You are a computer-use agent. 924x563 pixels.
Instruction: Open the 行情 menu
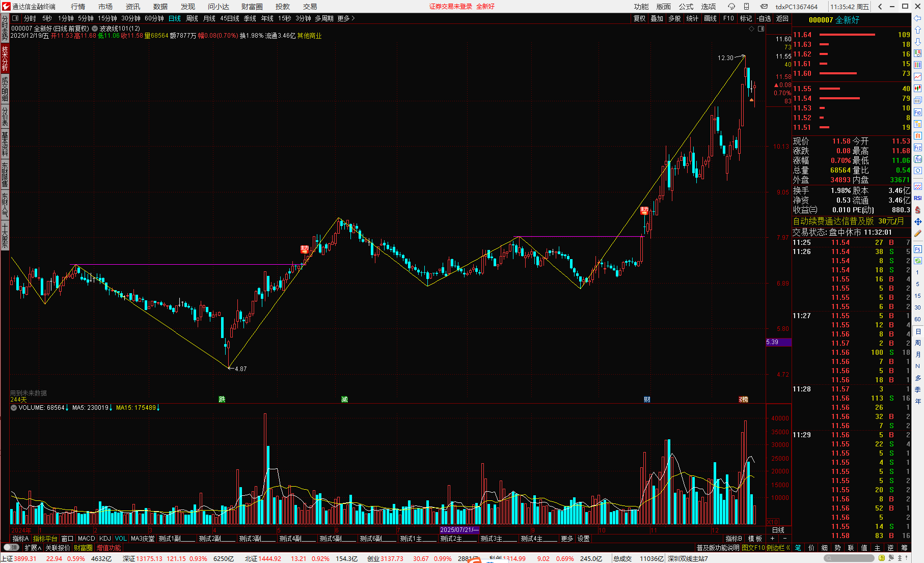click(78, 7)
